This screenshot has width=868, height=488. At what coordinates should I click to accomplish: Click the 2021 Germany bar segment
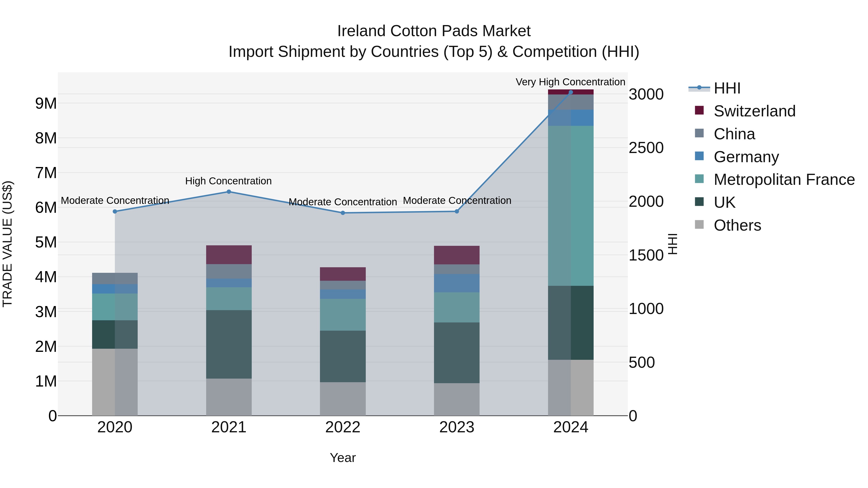coord(229,283)
